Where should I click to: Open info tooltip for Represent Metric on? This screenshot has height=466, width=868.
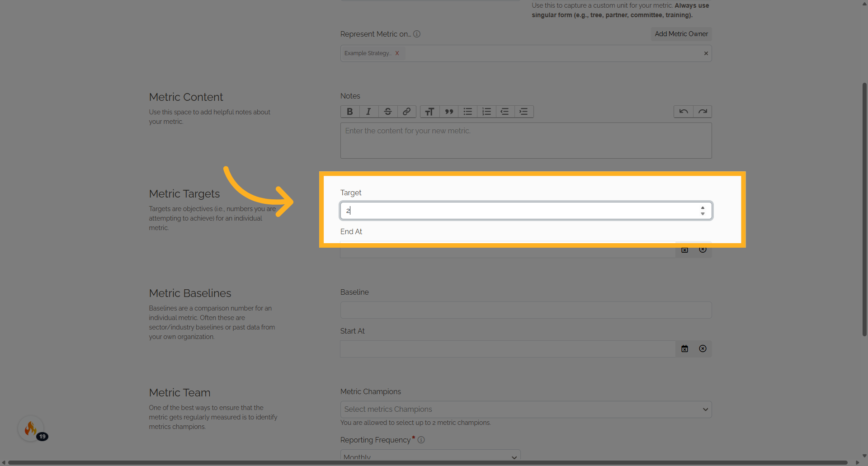(x=417, y=34)
